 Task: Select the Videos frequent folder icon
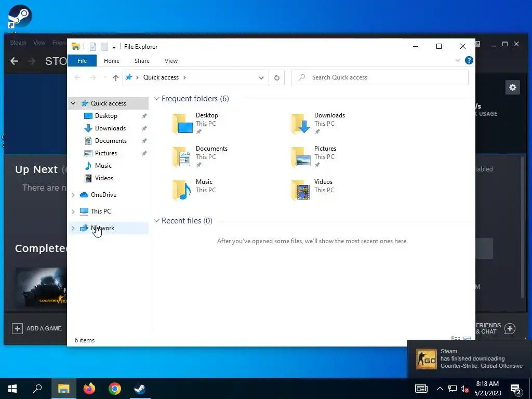tap(301, 190)
